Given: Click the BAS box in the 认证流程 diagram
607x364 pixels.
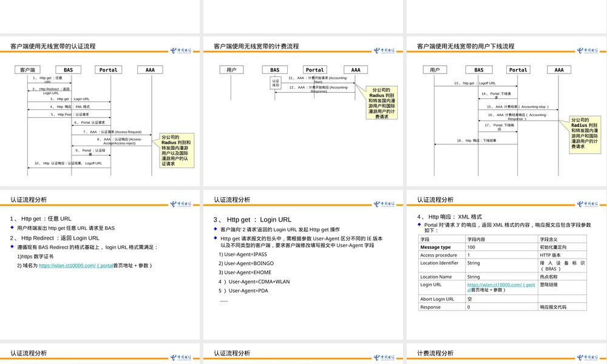Looking at the screenshot, I should tap(68, 70).
